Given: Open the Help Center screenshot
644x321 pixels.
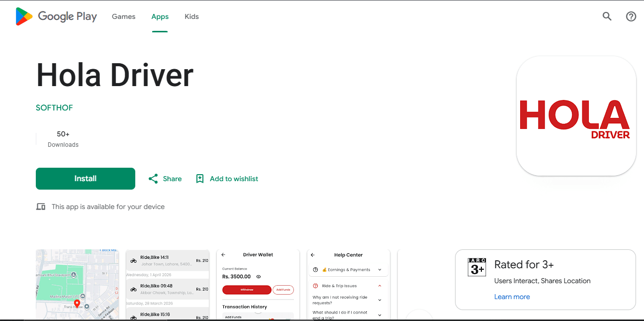Looking at the screenshot, I should click(349, 285).
